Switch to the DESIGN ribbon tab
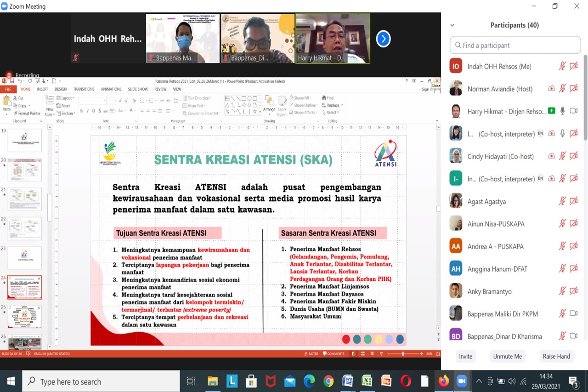 [61, 89]
